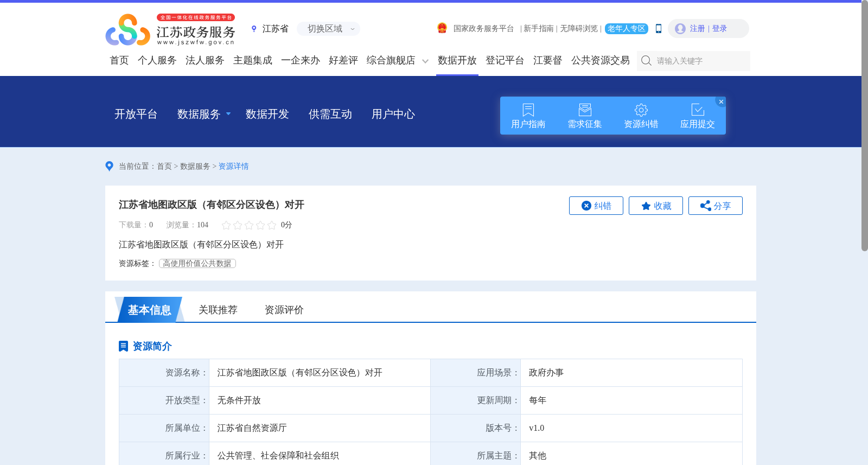Open 个人服务 menu item
This screenshot has width=868, height=465.
coord(157,60)
